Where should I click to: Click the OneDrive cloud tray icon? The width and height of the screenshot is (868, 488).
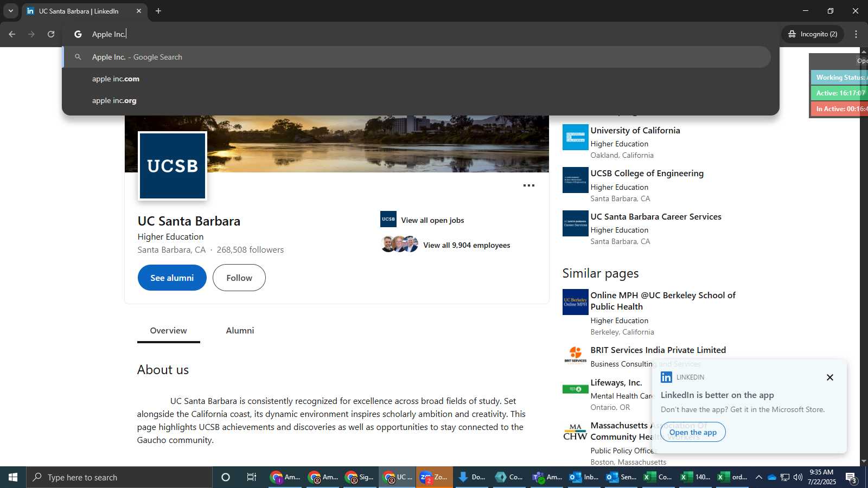pos(771,477)
